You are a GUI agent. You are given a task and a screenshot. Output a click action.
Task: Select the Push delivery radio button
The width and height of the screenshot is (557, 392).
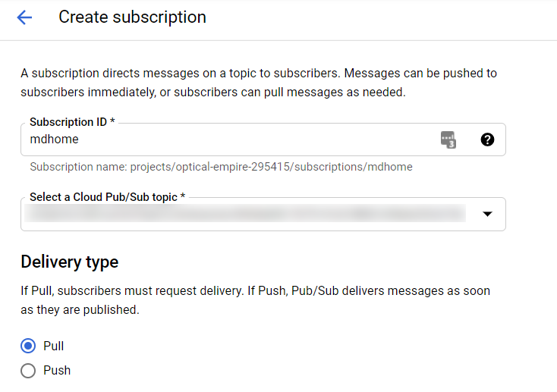28,371
